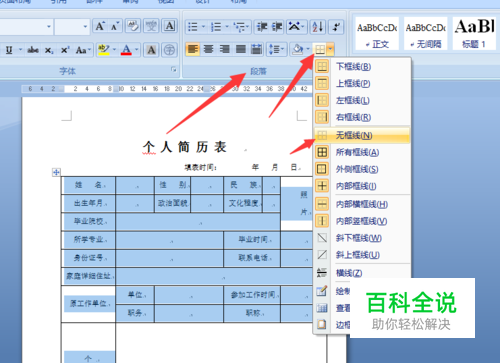Open the font size dropdown
500x363 pixels.
click(x=85, y=26)
